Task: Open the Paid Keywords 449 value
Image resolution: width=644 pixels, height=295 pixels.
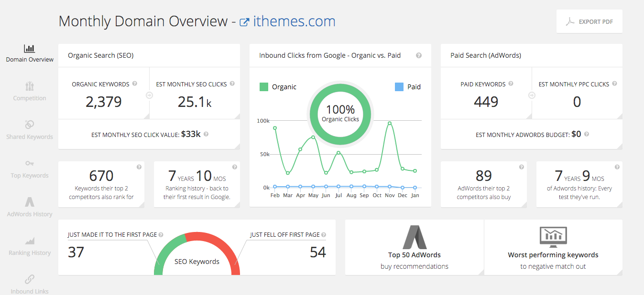Action: (x=486, y=102)
